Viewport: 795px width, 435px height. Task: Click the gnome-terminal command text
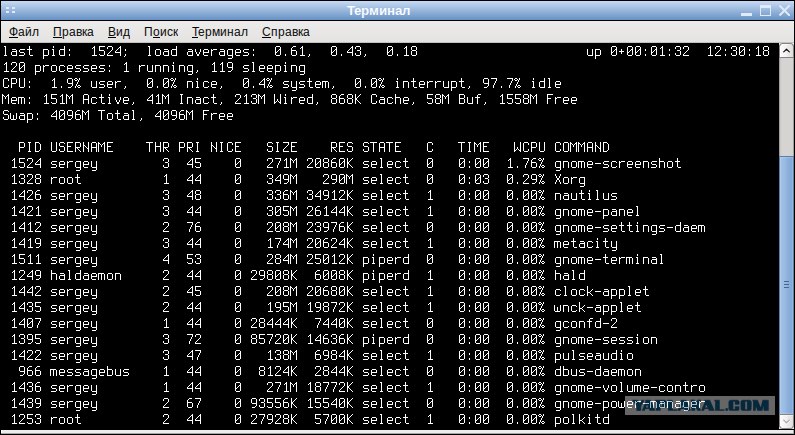point(608,260)
